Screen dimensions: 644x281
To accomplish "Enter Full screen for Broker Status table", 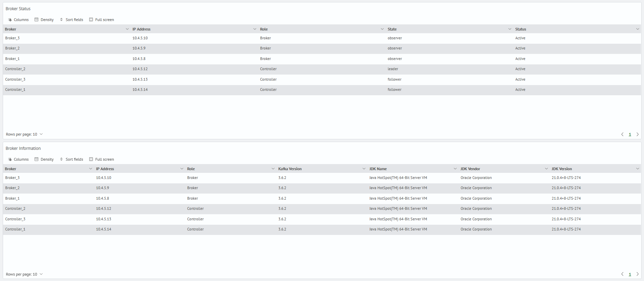I will (x=101, y=20).
